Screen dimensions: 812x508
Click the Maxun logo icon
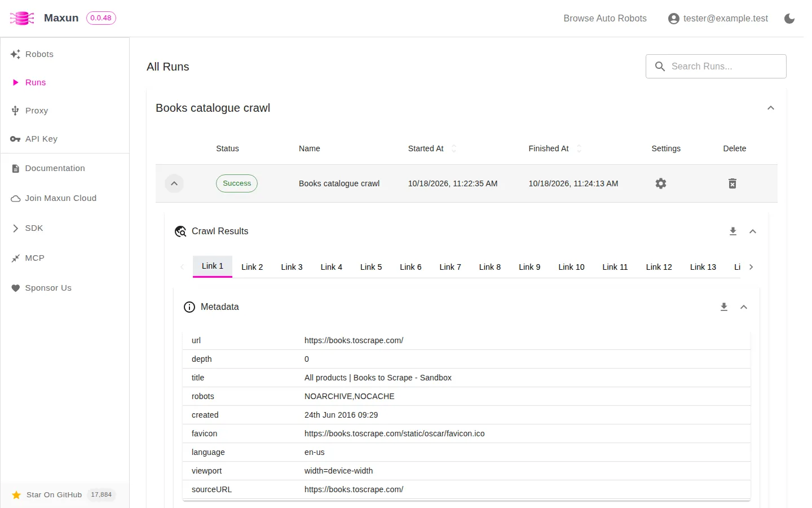[22, 18]
